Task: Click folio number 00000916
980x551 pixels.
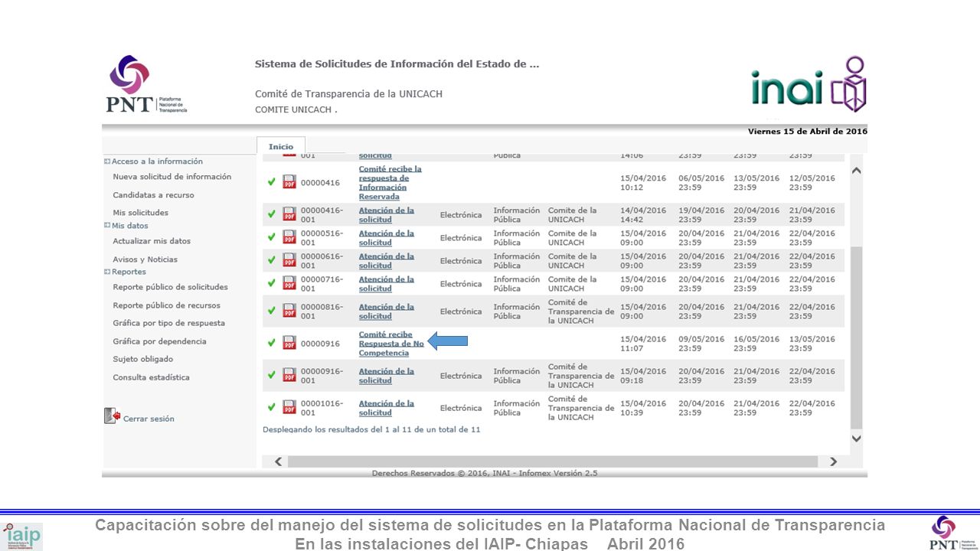Action: (320, 344)
